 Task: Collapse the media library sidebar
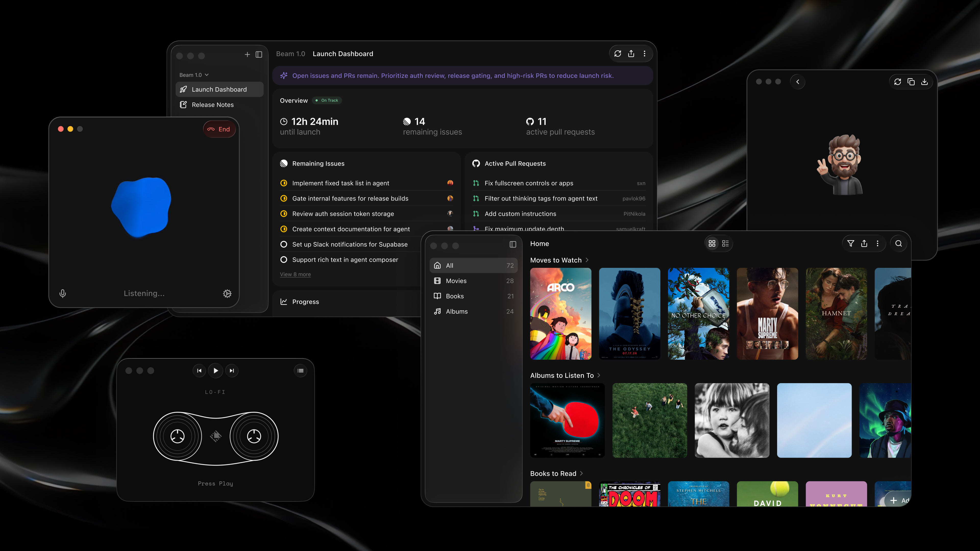(513, 245)
